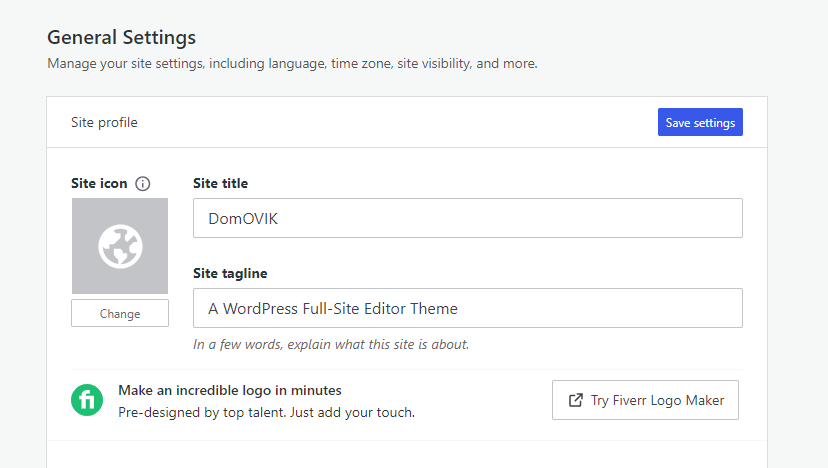Click 'Make an incredible logo in minutes' text
828x468 pixels.
click(230, 390)
